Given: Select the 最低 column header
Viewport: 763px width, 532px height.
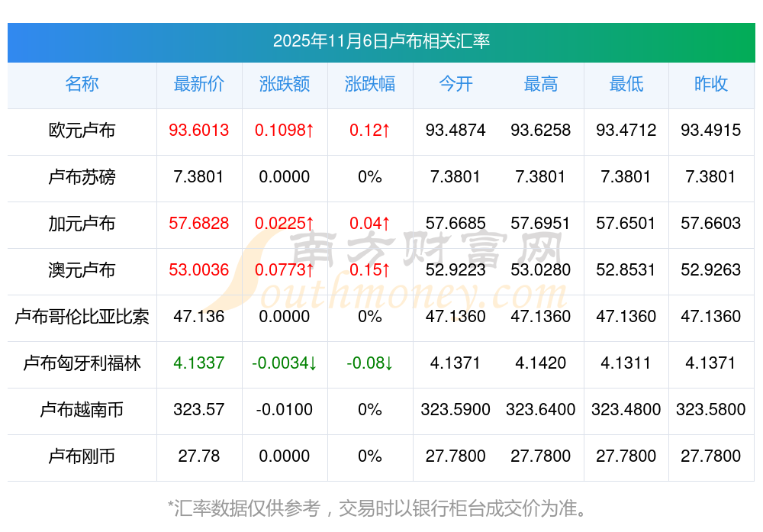Looking at the screenshot, I should pos(626,84).
